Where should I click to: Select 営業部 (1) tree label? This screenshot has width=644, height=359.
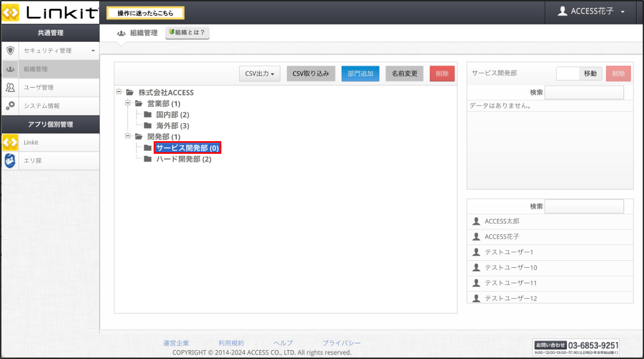click(164, 103)
